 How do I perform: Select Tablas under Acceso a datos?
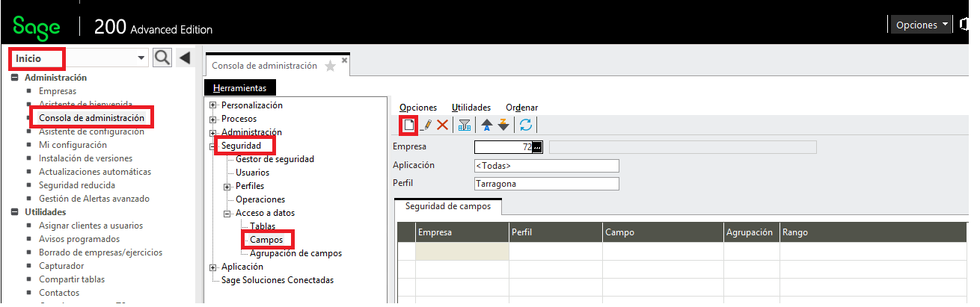pos(263,226)
